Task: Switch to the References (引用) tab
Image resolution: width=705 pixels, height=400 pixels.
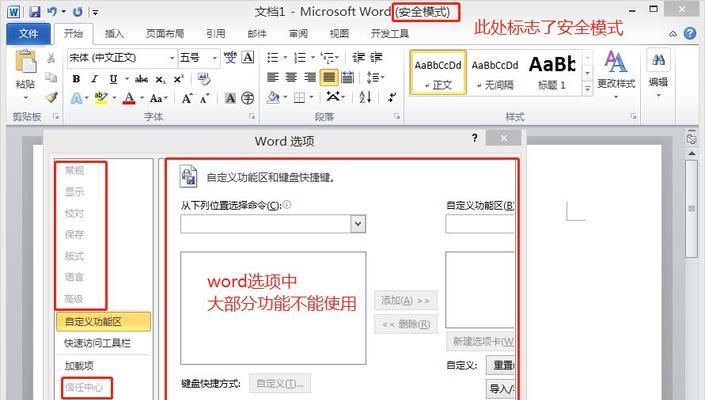Action: [x=215, y=34]
